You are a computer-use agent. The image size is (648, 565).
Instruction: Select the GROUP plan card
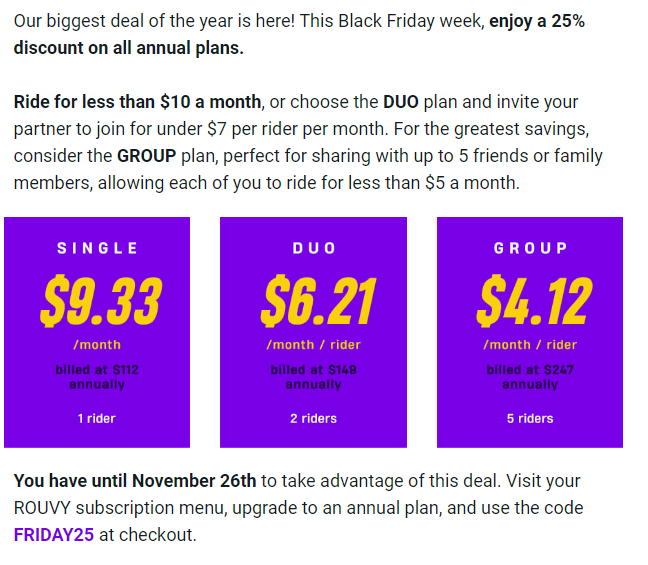[x=530, y=332]
